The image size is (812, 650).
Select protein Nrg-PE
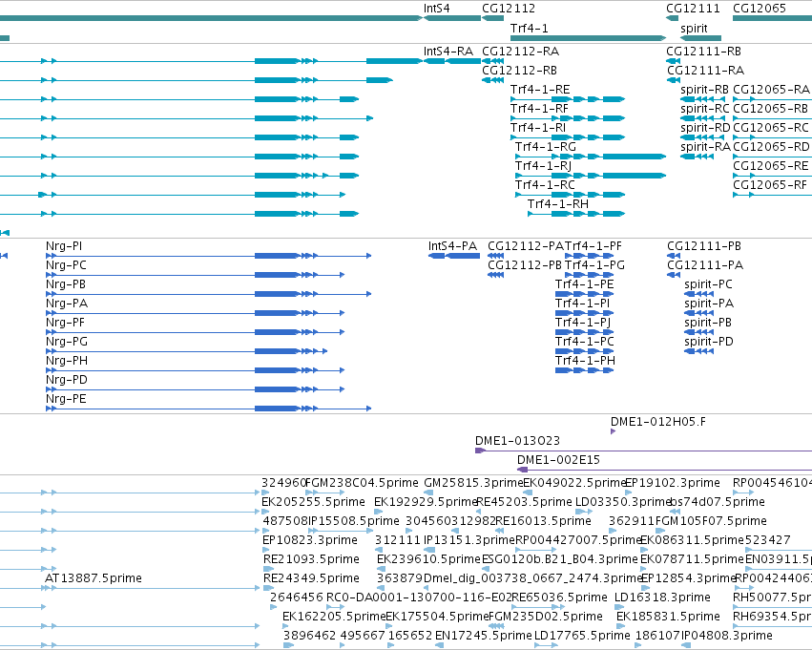point(66,399)
